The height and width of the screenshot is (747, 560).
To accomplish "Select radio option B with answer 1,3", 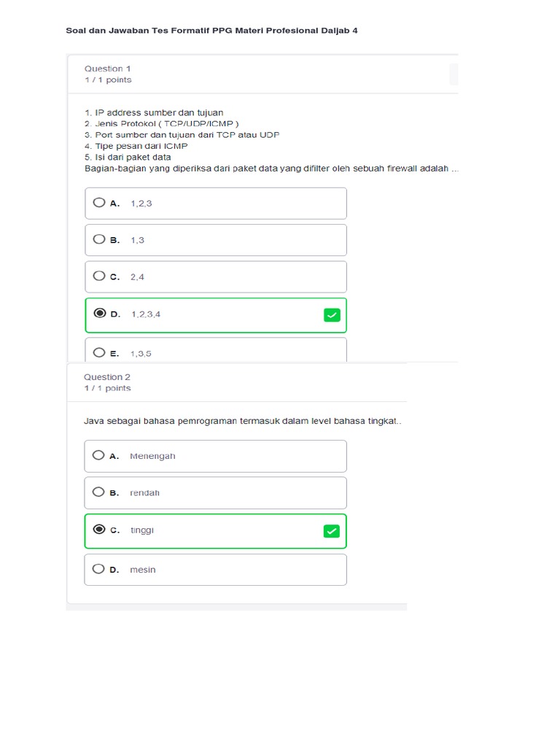I will tap(99, 239).
